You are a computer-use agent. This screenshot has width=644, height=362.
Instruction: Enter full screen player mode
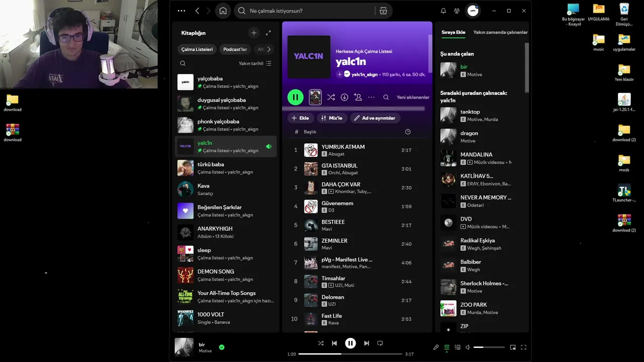(524, 347)
